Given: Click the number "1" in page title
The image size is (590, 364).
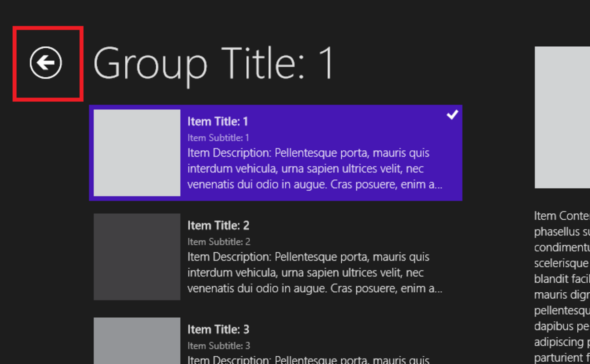Looking at the screenshot, I should point(325,64).
